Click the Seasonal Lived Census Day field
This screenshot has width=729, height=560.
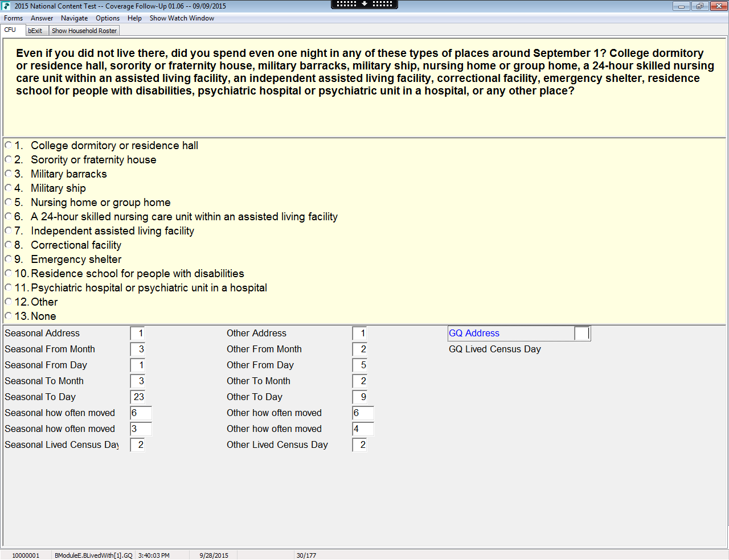pos(137,445)
